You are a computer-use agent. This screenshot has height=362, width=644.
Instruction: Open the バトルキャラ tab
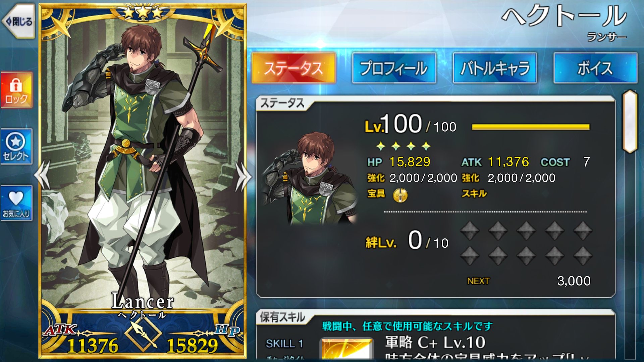[x=495, y=68]
